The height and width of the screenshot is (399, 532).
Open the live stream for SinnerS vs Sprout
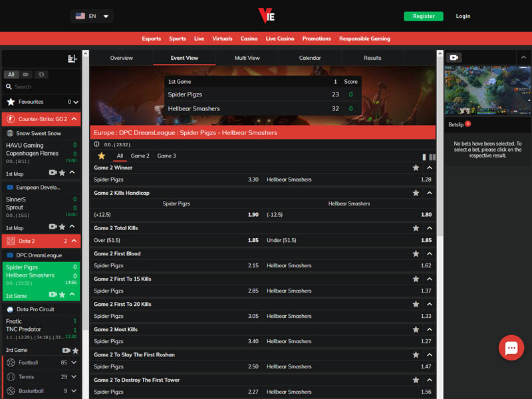(53, 226)
